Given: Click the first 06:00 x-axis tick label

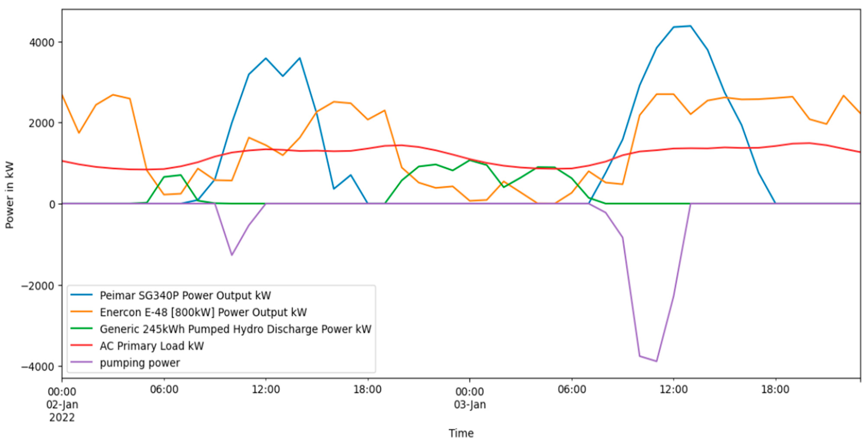Looking at the screenshot, I should (x=164, y=390).
